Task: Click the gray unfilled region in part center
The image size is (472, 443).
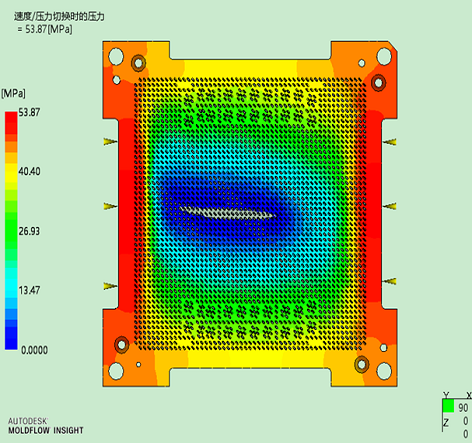Action: click(x=227, y=213)
